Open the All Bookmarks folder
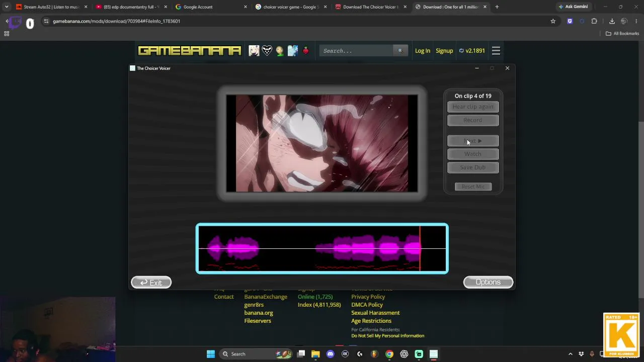The image size is (644, 362). click(622, 34)
